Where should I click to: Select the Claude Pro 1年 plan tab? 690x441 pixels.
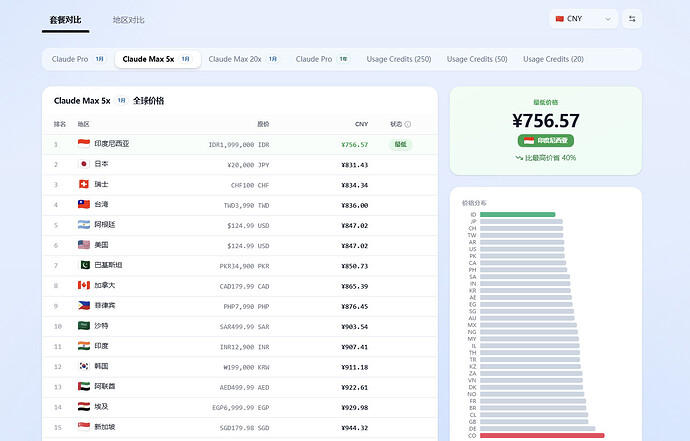[323, 59]
